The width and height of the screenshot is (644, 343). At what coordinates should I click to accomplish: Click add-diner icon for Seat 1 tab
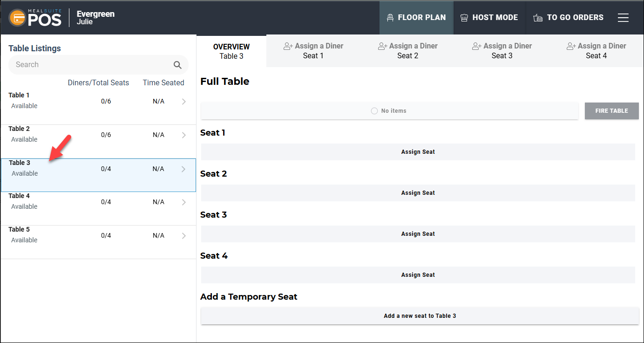click(288, 46)
